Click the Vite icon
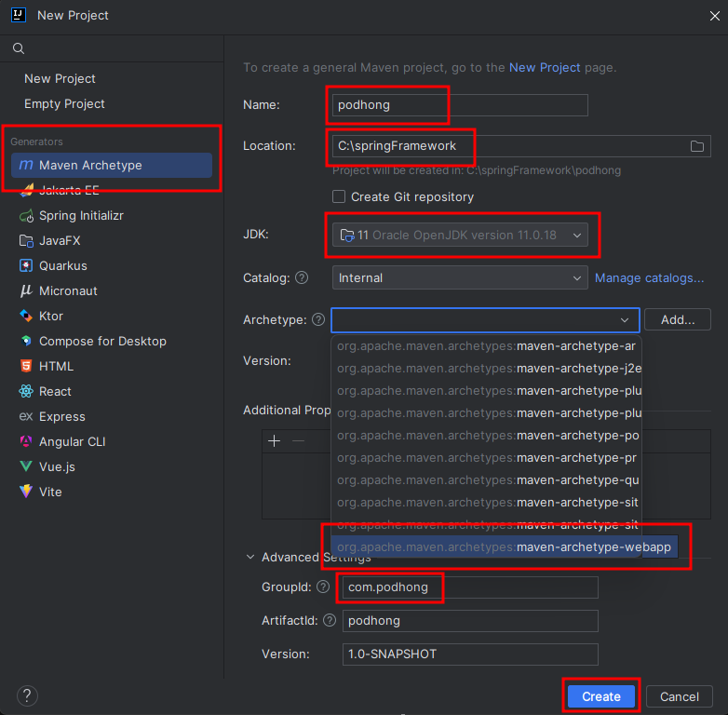728x715 pixels. [x=26, y=492]
